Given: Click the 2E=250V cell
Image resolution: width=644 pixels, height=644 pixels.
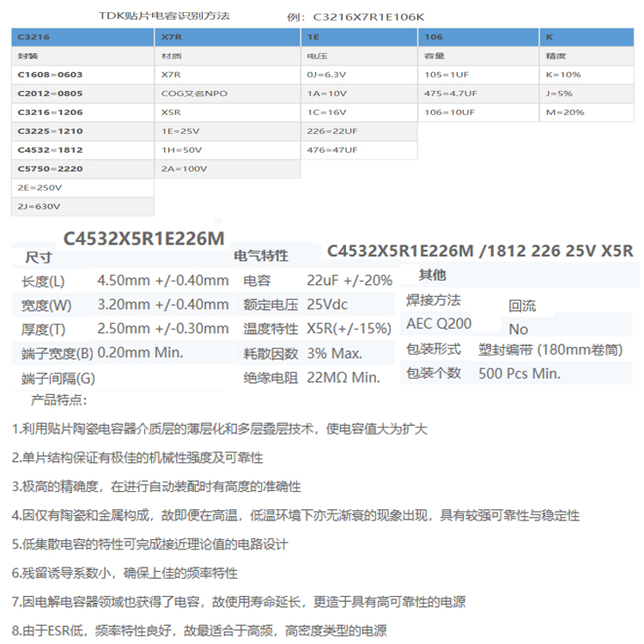Looking at the screenshot, I should tap(82, 188).
